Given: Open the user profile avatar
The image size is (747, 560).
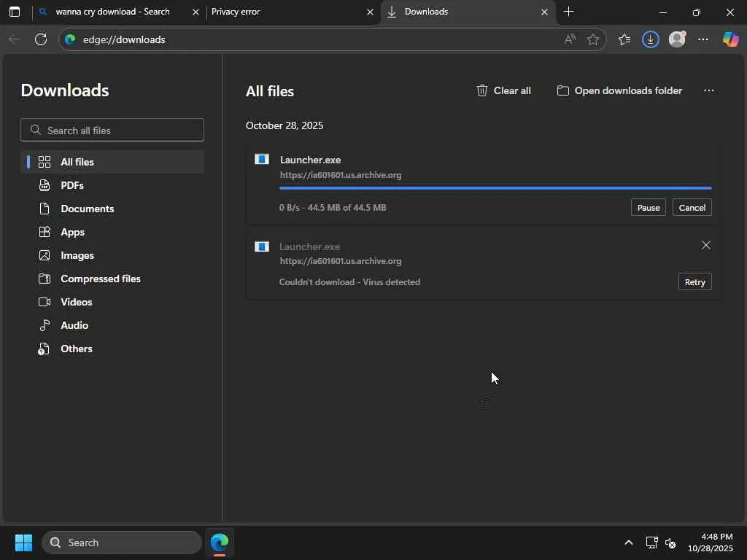Looking at the screenshot, I should (x=677, y=39).
